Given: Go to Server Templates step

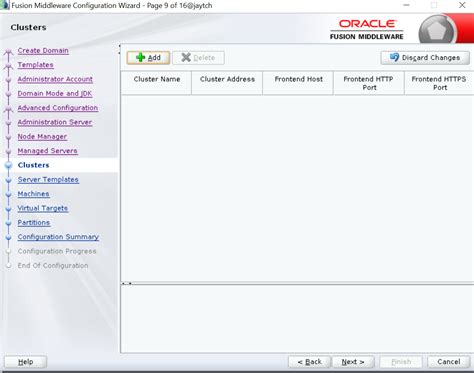Looking at the screenshot, I should (x=48, y=180).
